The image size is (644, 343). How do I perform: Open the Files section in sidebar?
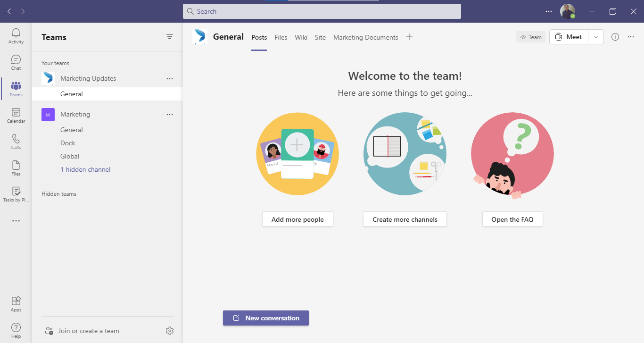tap(16, 167)
